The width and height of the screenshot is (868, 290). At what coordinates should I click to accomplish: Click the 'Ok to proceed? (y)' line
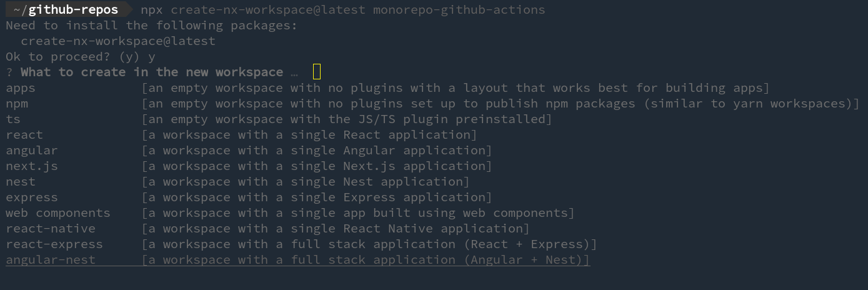[73, 57]
